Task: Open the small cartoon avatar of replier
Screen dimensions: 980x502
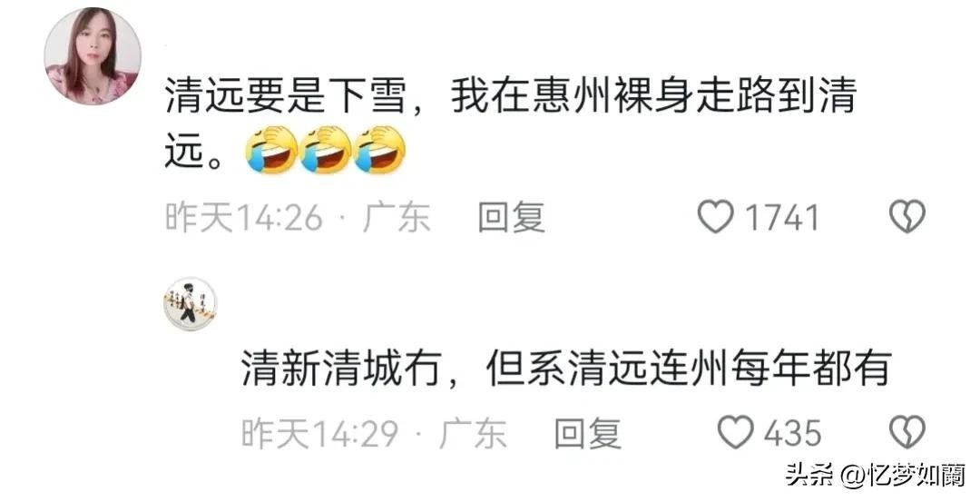Action: click(x=190, y=304)
